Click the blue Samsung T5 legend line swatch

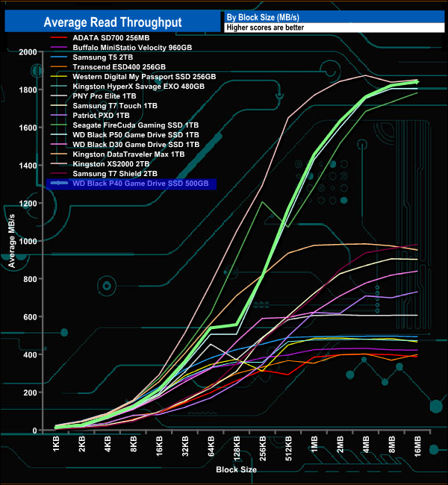coord(59,57)
